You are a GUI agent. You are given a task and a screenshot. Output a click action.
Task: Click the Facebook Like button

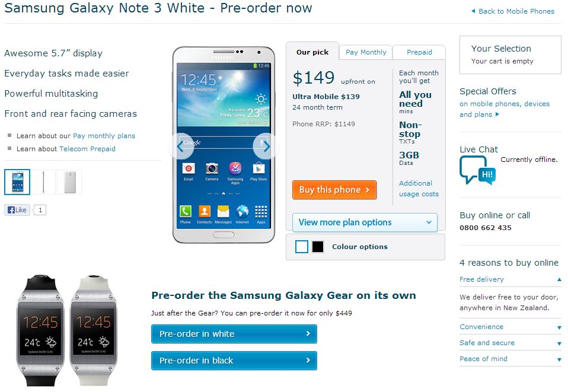(x=17, y=210)
